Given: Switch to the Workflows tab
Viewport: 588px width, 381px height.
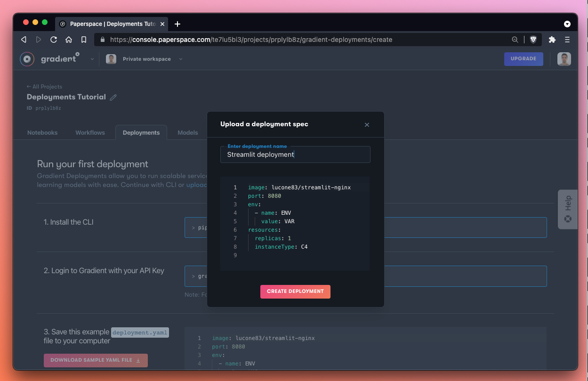Looking at the screenshot, I should pyautogui.click(x=90, y=133).
